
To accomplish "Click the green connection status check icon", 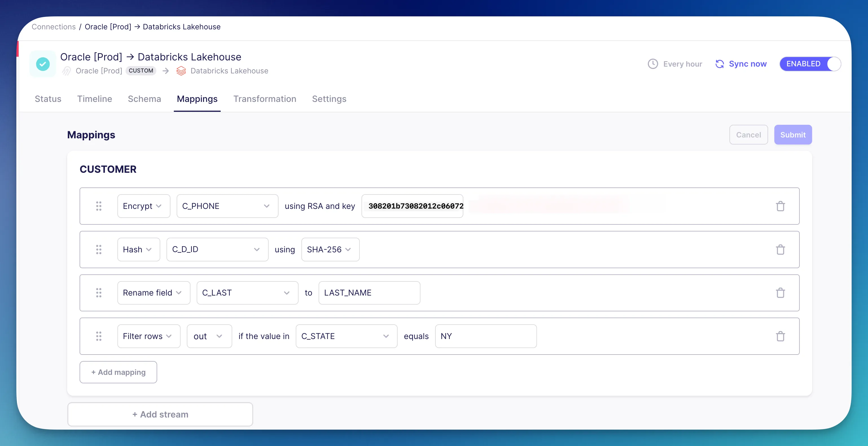I will pos(43,64).
